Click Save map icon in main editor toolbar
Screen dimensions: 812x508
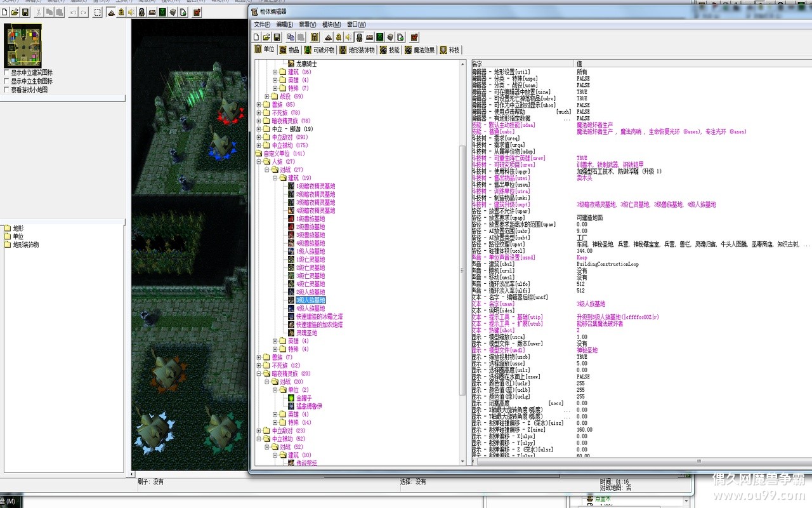tap(25, 13)
